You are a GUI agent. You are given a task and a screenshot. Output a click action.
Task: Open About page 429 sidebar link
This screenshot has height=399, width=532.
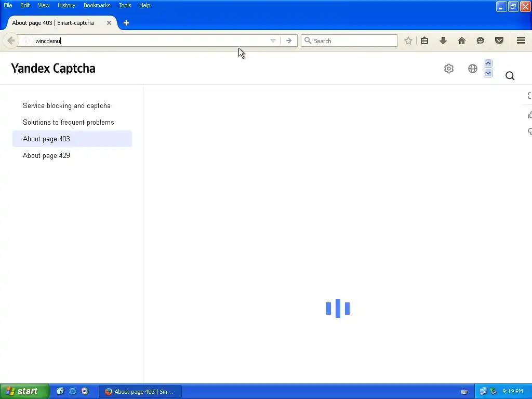[x=46, y=155]
